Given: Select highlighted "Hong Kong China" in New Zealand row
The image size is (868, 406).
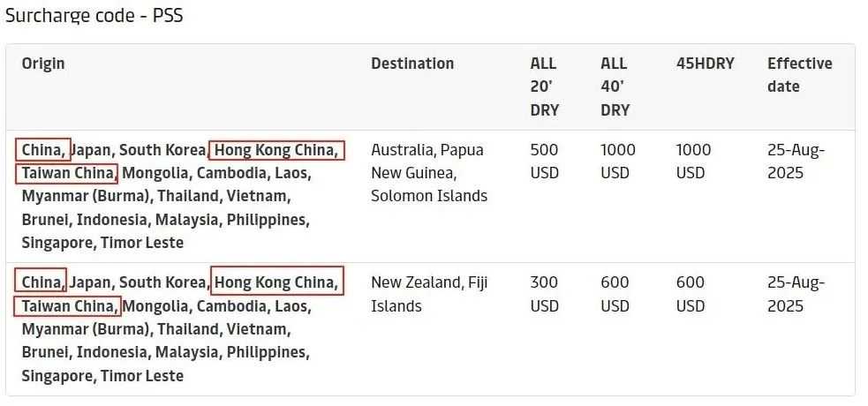Looking at the screenshot, I should (x=276, y=282).
